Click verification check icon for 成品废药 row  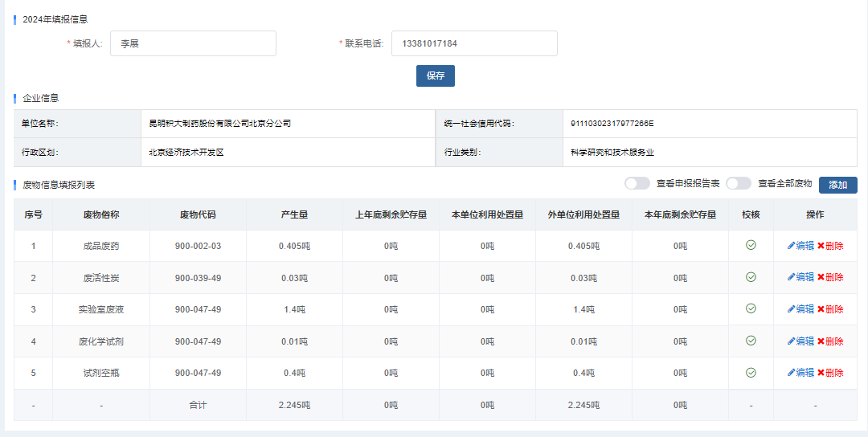(751, 245)
